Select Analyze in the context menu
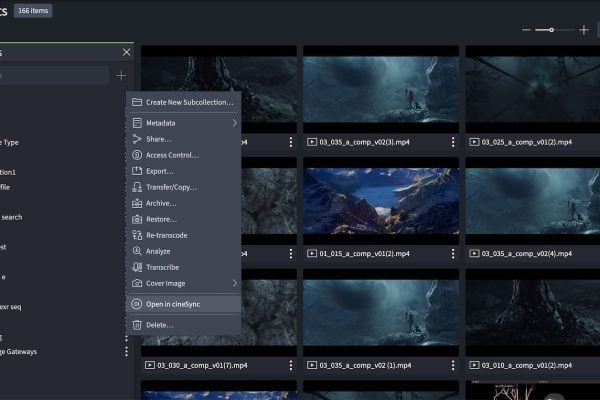Viewport: 600px width, 400px height. [184, 251]
